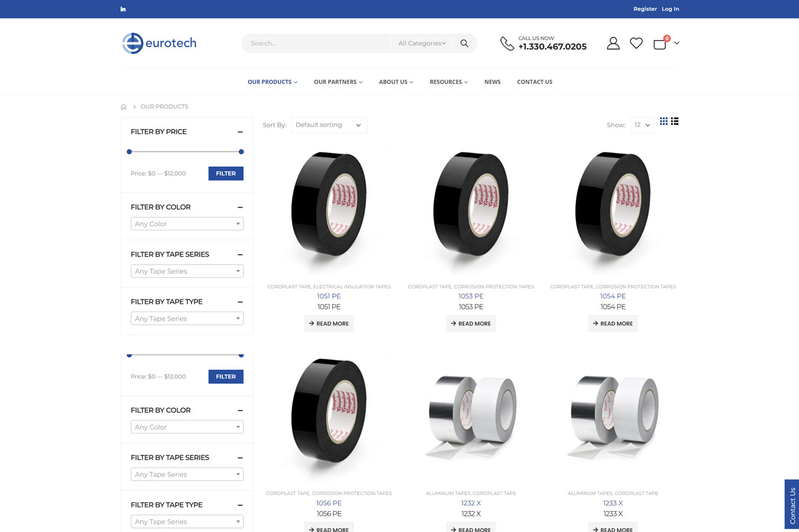Click the search magnifier icon
Viewport: 799px width, 532px height.
click(x=464, y=43)
